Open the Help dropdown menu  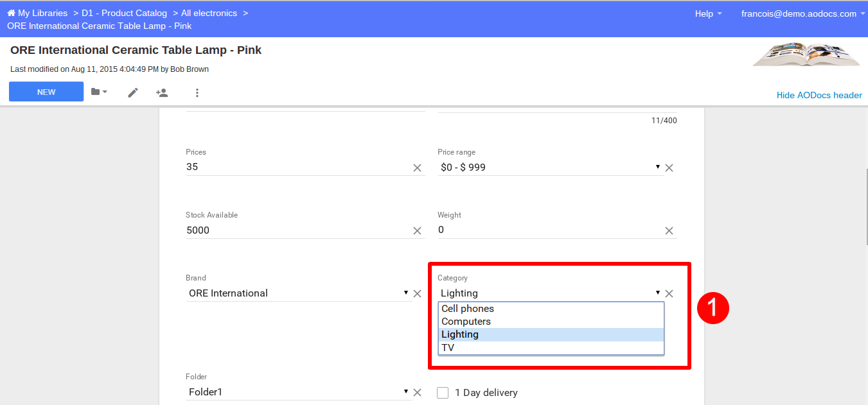pyautogui.click(x=708, y=13)
